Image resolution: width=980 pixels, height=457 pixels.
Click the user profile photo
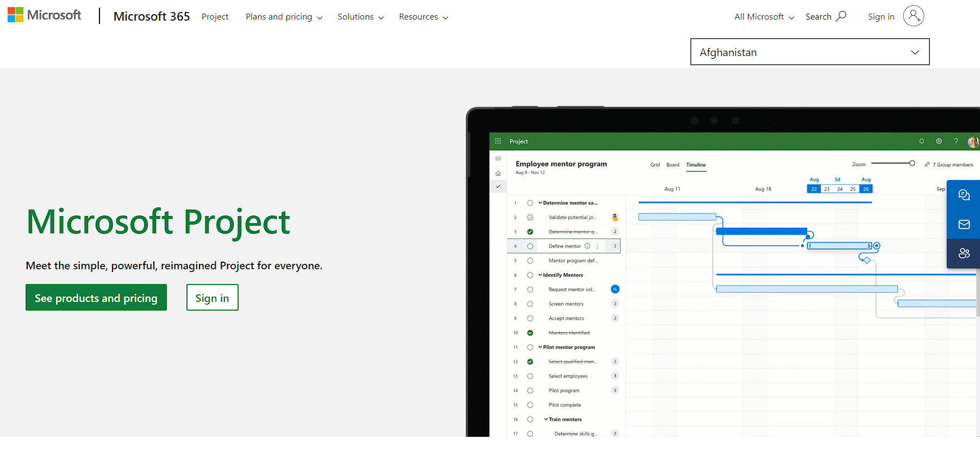click(x=973, y=142)
